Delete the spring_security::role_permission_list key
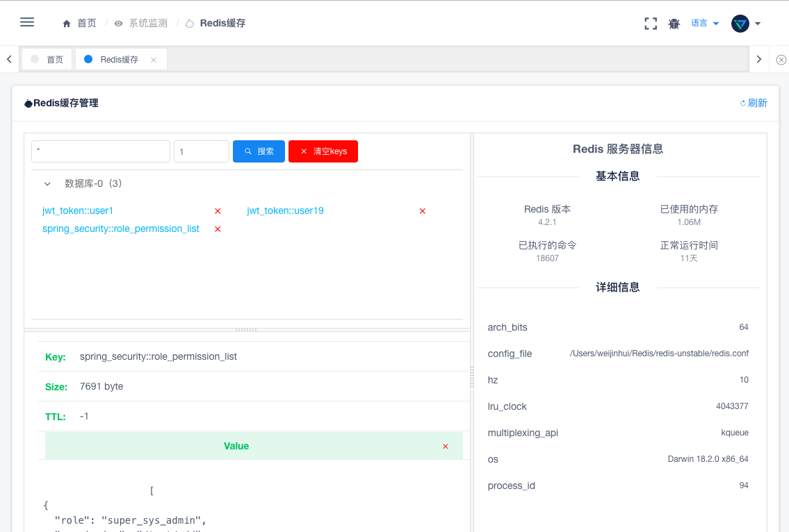Viewport: 789px width, 532px height. 218,229
